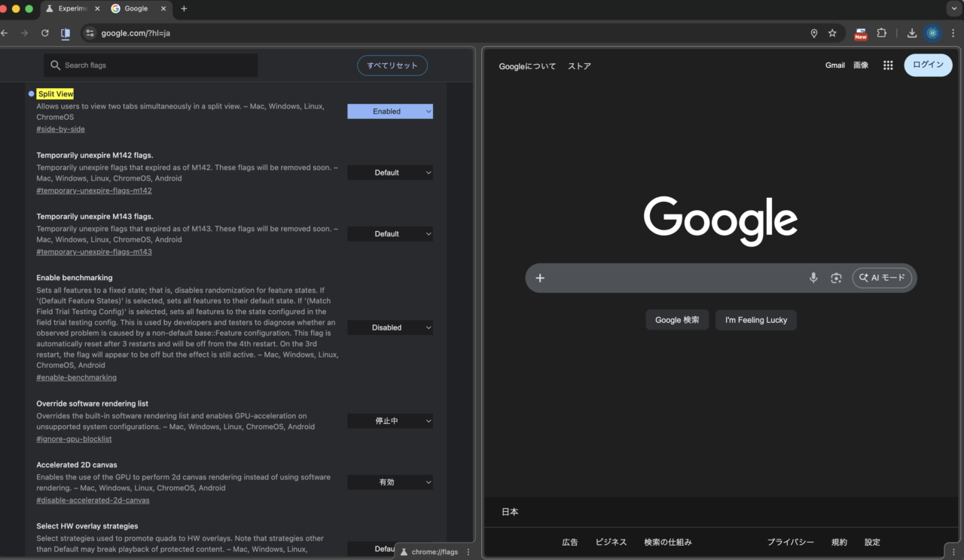Click the ログイン sign-in button
The image size is (964, 560).
point(928,65)
